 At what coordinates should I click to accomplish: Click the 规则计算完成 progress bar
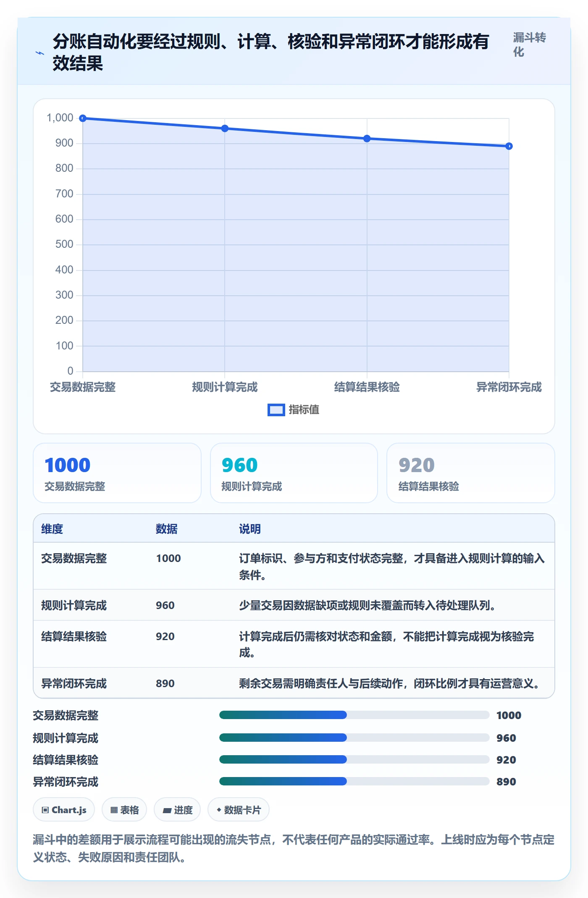coord(354,738)
